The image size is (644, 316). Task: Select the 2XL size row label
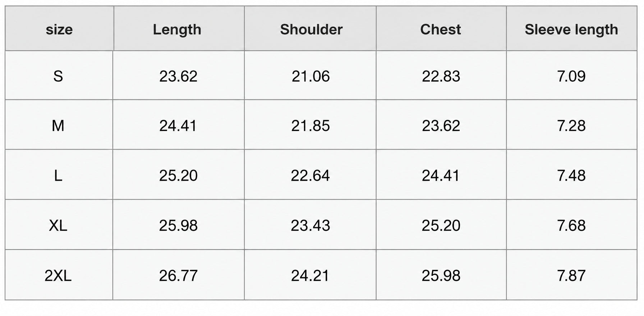click(x=59, y=275)
